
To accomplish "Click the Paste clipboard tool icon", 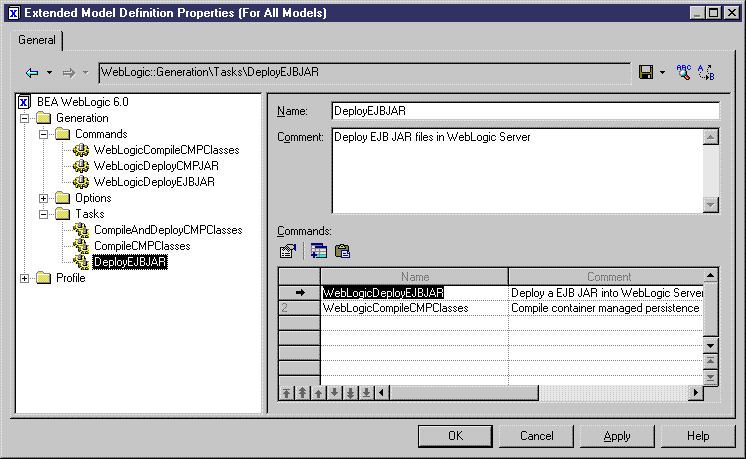I will (342, 251).
